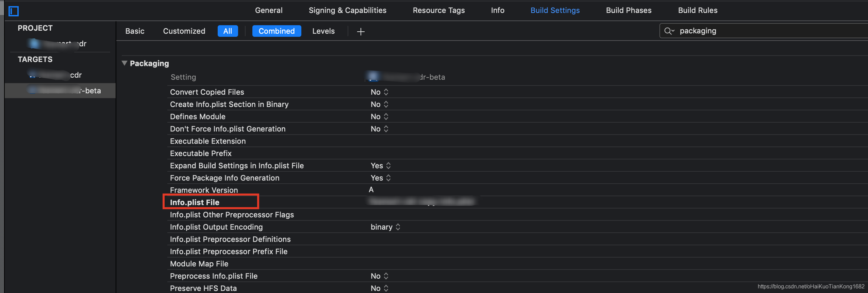Show Customized build settings
Screen dimensions: 868x293
click(184, 31)
